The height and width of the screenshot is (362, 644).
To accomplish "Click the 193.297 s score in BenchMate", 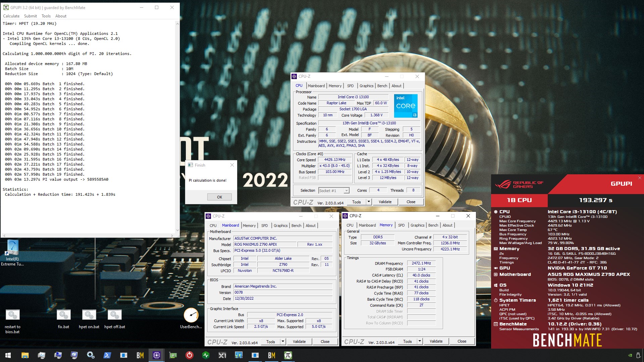I will coord(595,200).
